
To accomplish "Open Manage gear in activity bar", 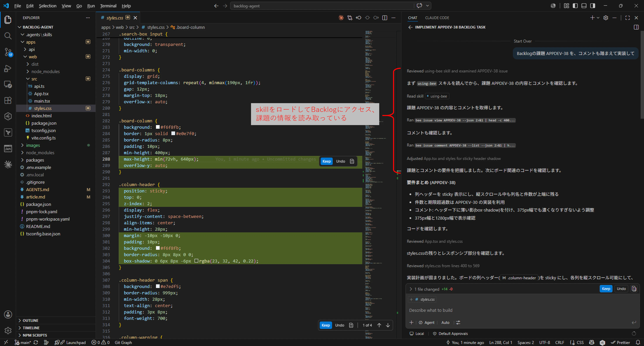I will click(8, 330).
